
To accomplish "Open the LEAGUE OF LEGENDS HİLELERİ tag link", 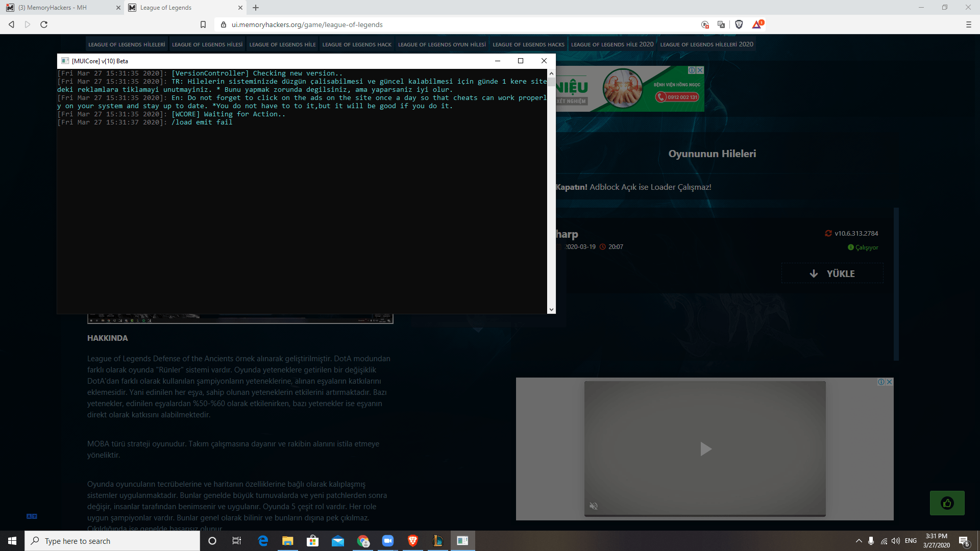I will click(127, 44).
